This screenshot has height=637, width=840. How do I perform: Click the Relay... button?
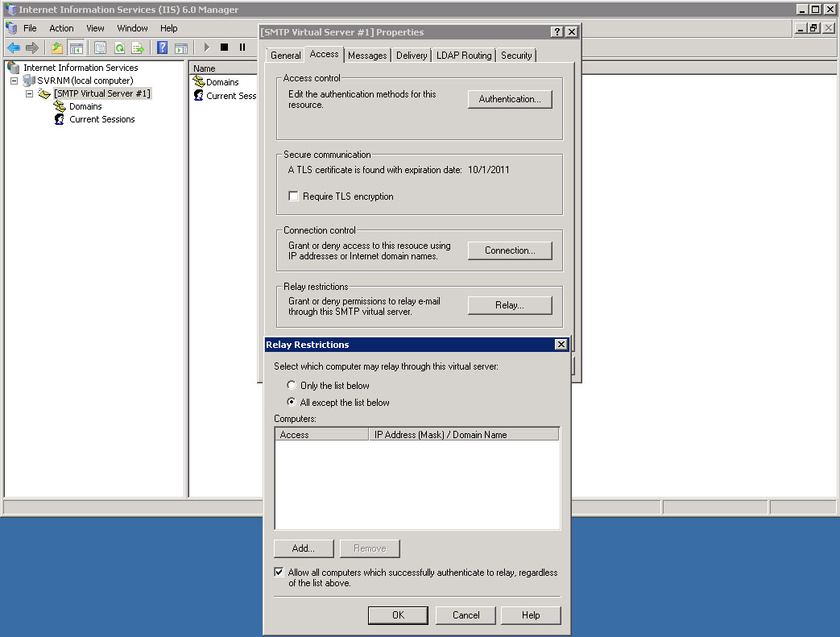(510, 305)
